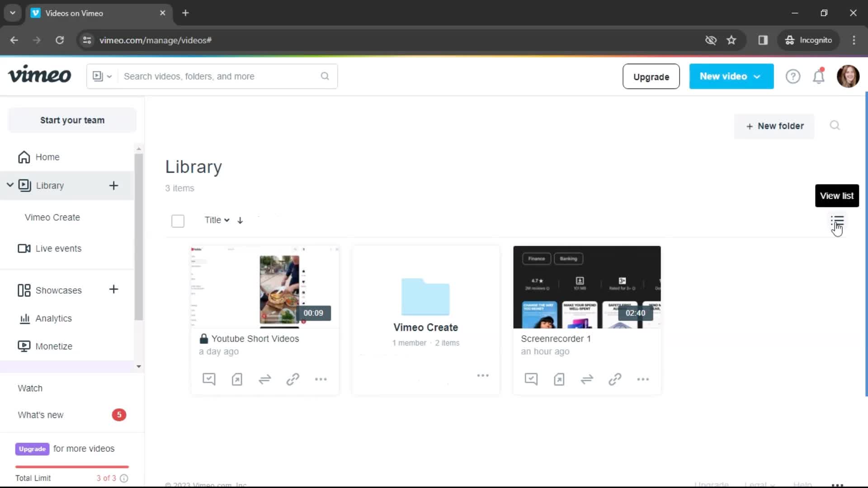Viewport: 868px width, 488px height.
Task: Click the copy link icon on Screenrecorder 1
Action: click(x=615, y=379)
